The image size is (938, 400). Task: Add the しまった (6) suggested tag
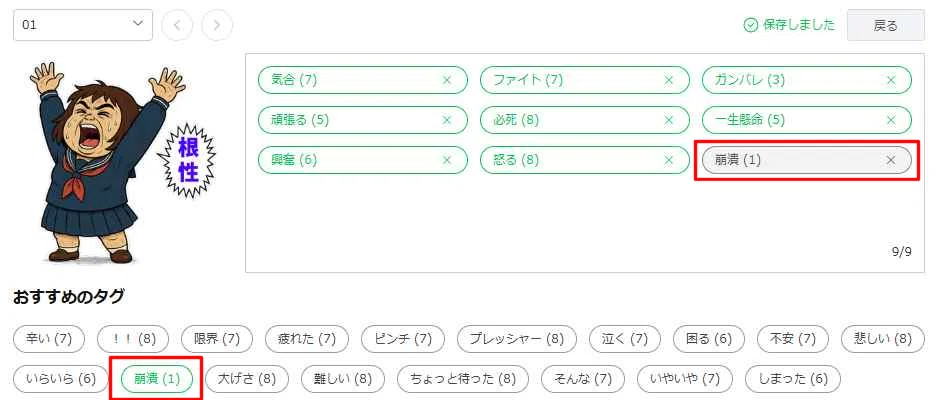793,378
